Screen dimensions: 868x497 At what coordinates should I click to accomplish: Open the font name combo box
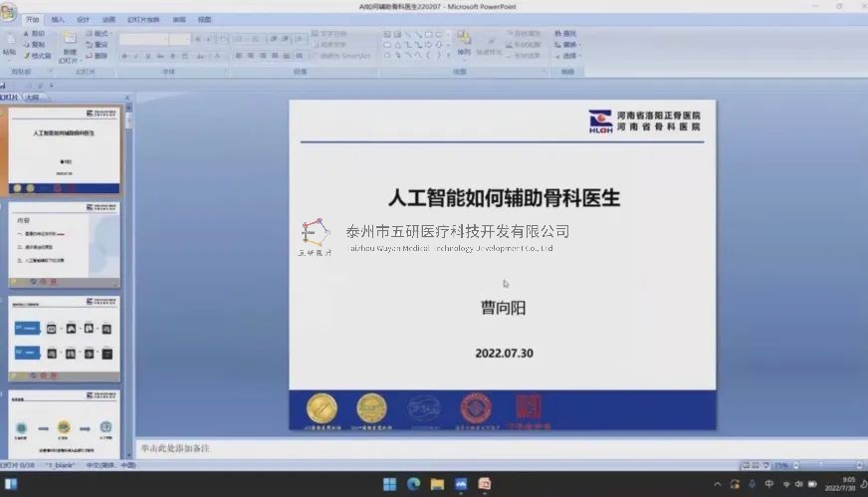(142, 39)
